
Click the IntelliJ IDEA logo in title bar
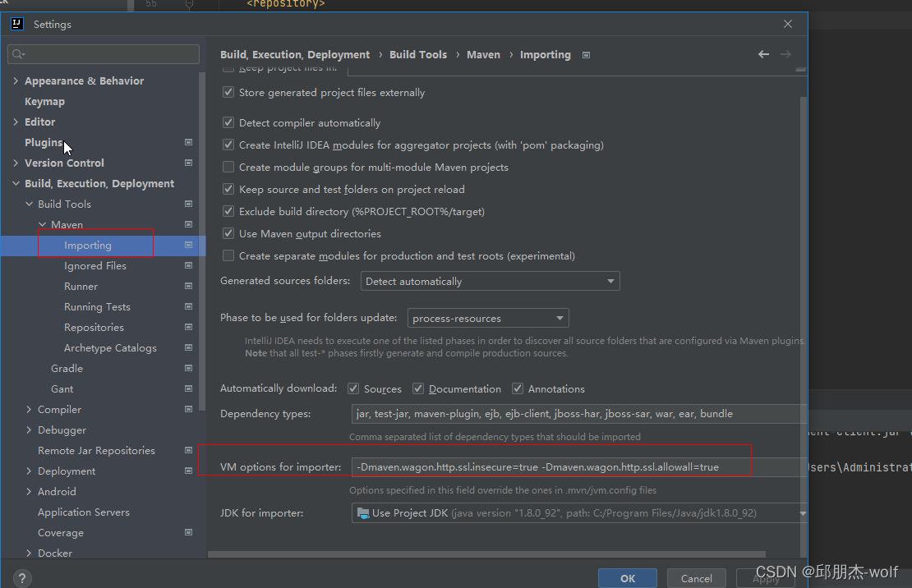click(17, 24)
